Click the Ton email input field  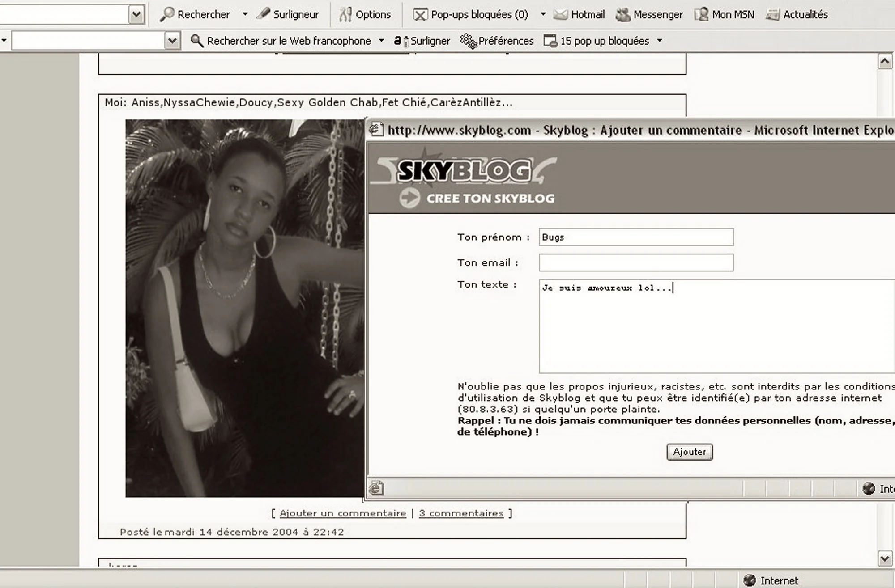click(635, 262)
